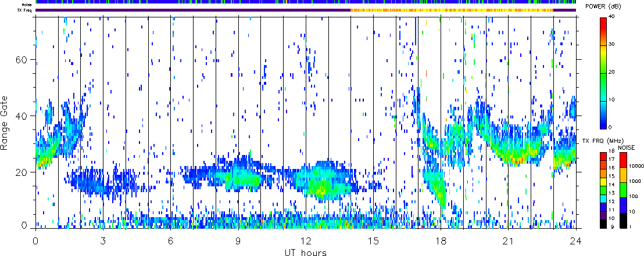This screenshot has width=644, height=256.
Task: Click the yellow TX FRQ legend swatch
Action: click(x=603, y=182)
